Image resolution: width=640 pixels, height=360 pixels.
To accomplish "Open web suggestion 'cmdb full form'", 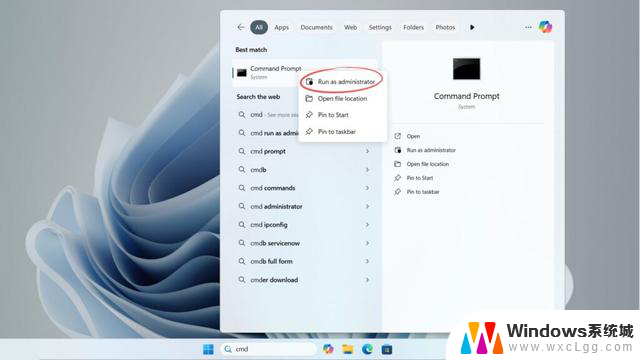I will 304,261.
